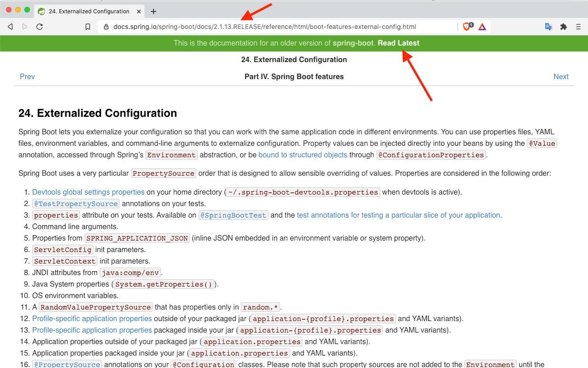Reload the page with the refresh icon

40,27
